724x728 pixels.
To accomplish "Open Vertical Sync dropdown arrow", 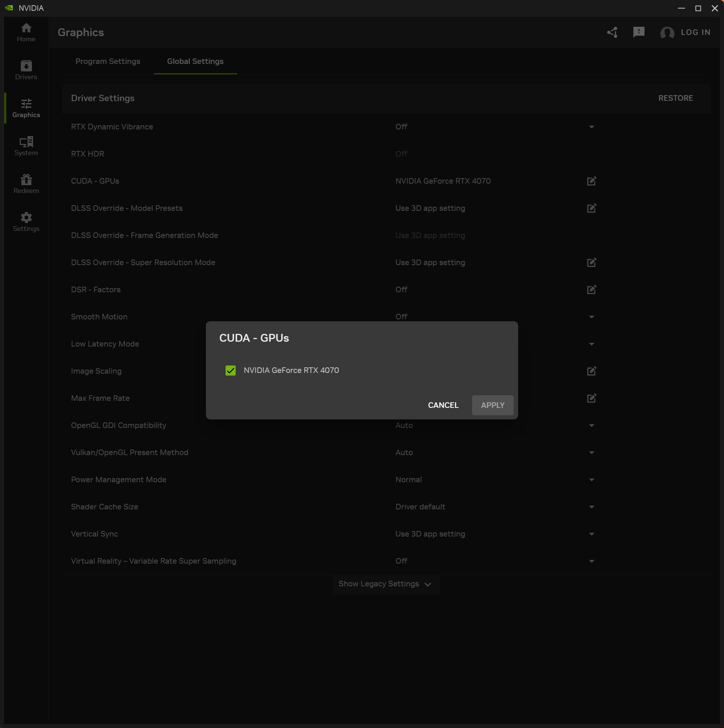I will coord(591,534).
